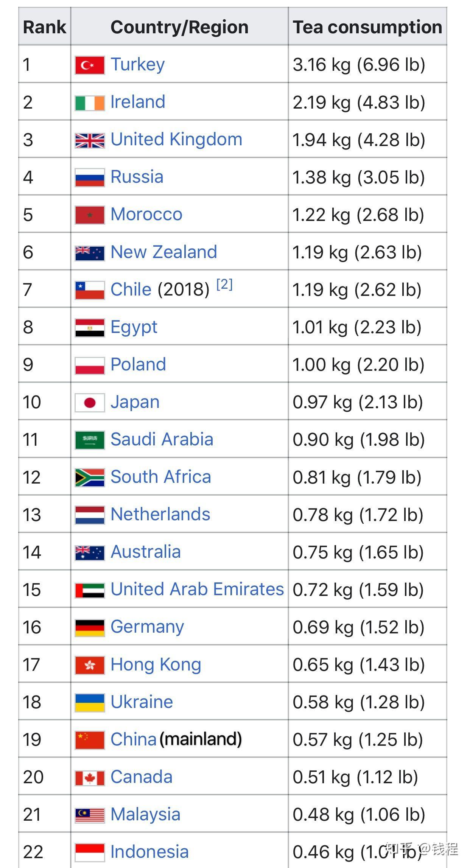470x868 pixels.
Task: Follow the Chile reference [2] footnote
Action: click(x=224, y=284)
